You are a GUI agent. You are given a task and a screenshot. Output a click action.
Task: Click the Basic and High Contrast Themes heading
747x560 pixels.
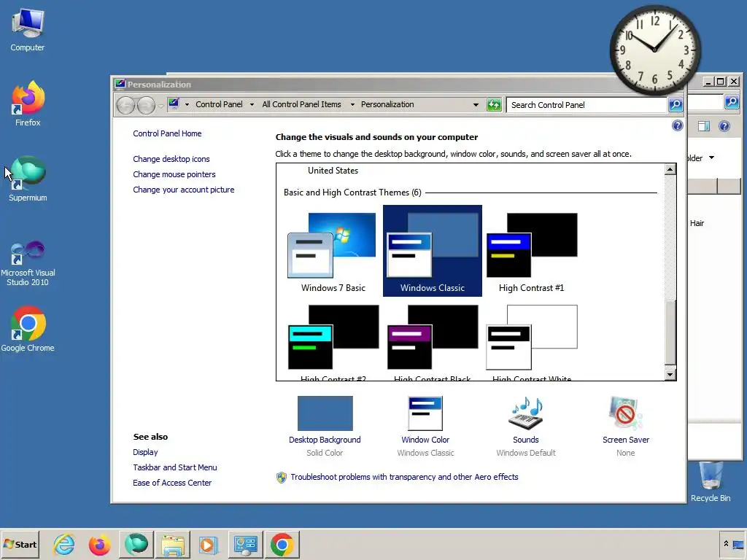pyautogui.click(x=352, y=192)
